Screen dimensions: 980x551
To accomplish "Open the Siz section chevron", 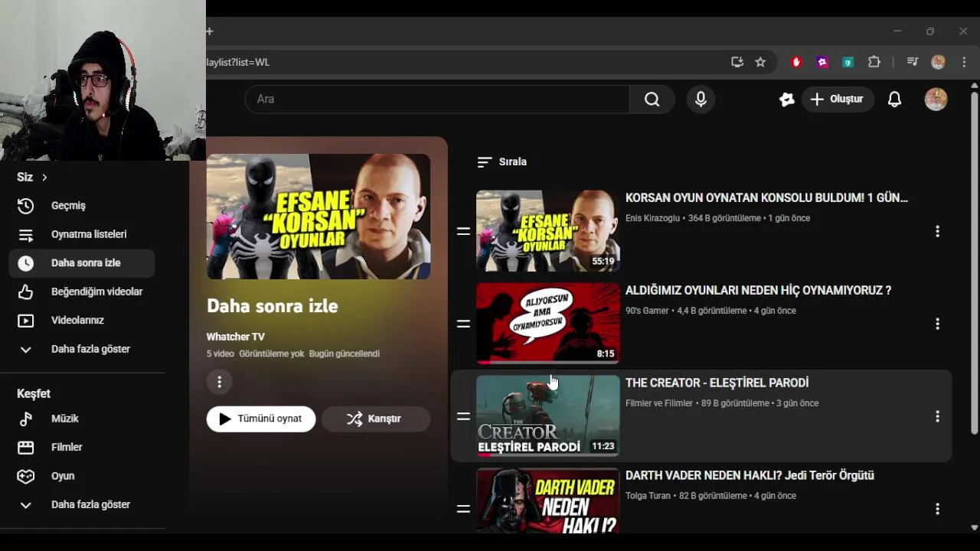I will point(44,178).
